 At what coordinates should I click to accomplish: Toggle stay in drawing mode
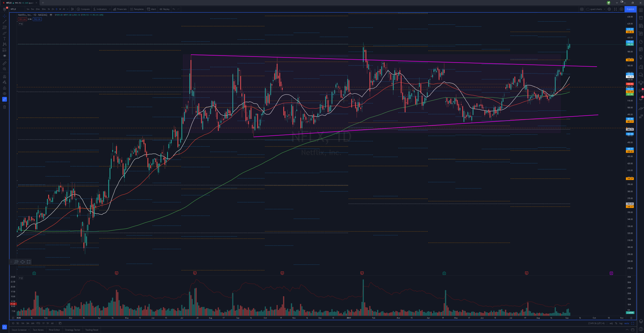[4, 82]
